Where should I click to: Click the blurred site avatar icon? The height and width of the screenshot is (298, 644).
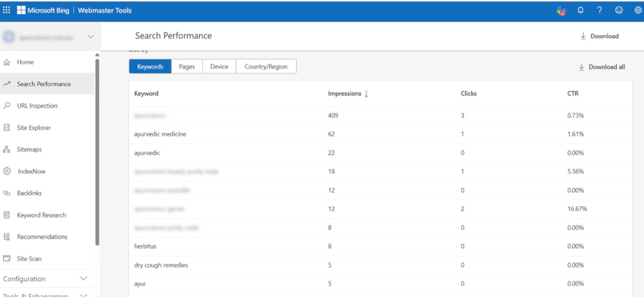pos(9,37)
